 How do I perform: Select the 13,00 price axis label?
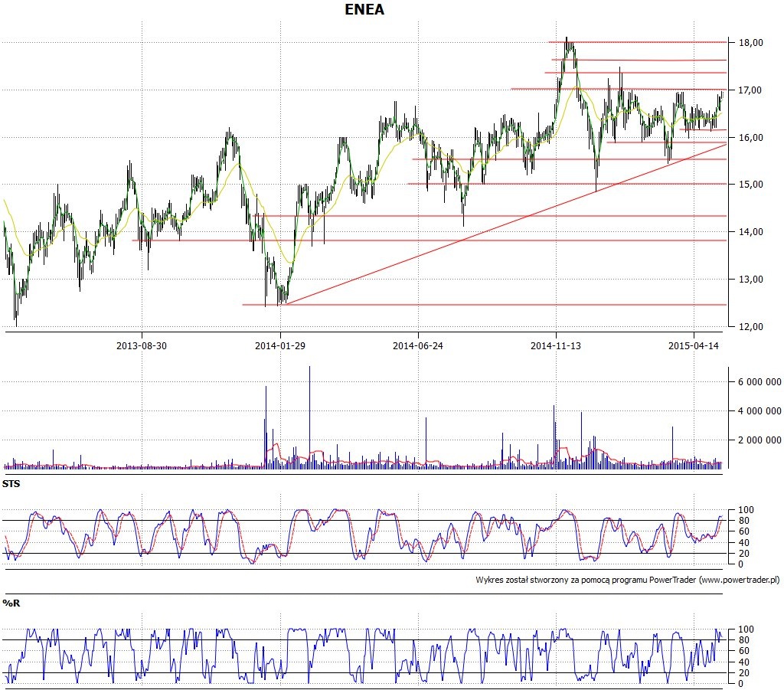pyautogui.click(x=751, y=280)
